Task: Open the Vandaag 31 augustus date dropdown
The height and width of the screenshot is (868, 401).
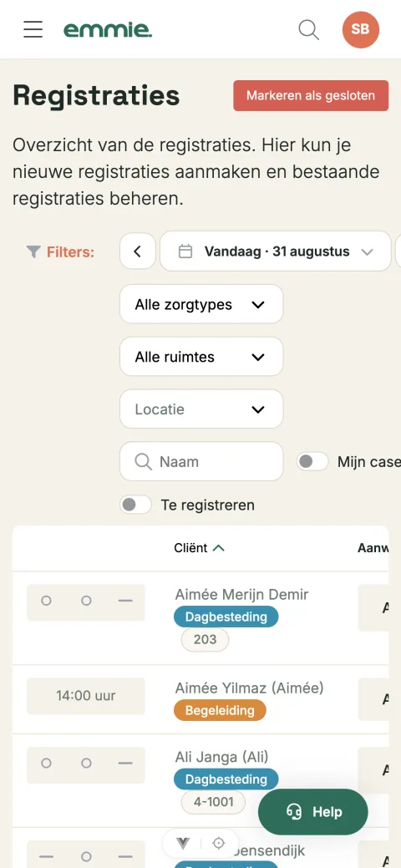Action: [x=276, y=251]
